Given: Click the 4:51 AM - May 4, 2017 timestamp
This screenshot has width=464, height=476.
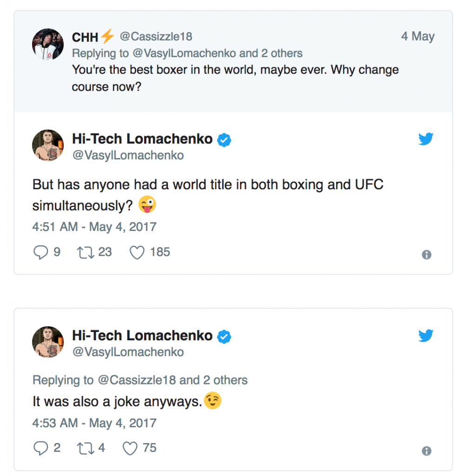Looking at the screenshot, I should tap(93, 227).
